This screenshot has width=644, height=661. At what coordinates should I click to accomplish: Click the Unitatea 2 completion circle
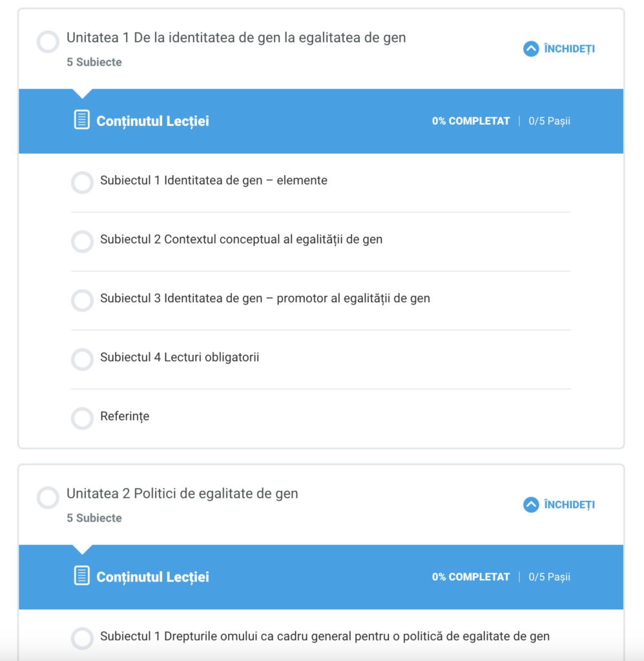coord(48,498)
